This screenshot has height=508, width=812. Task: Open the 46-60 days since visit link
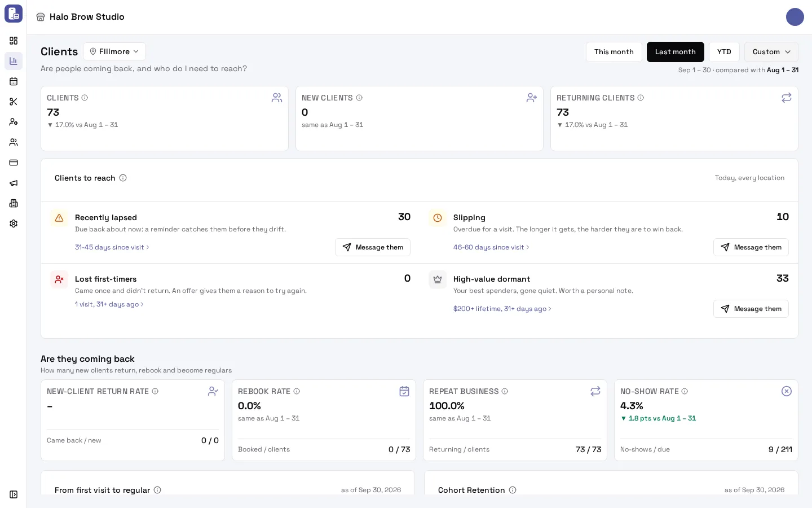tap(491, 247)
